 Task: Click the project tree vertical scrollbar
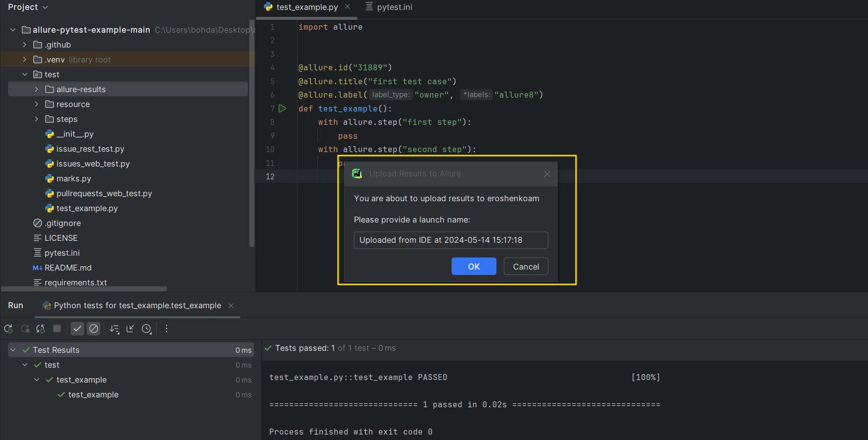click(x=252, y=134)
